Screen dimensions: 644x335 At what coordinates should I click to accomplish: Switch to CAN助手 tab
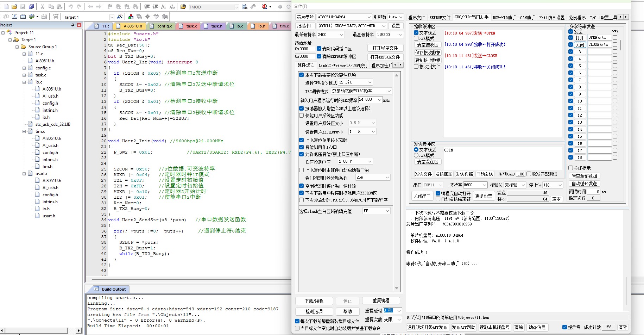[x=528, y=17]
